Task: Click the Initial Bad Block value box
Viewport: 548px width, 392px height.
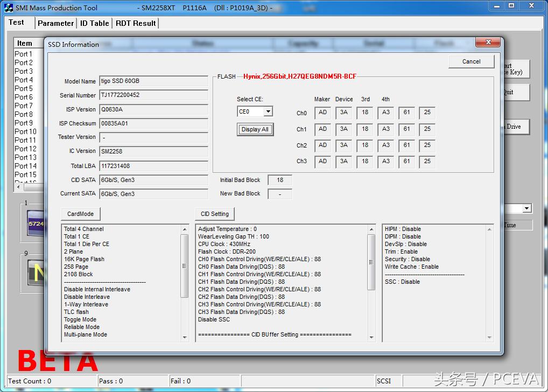Action: [x=279, y=180]
